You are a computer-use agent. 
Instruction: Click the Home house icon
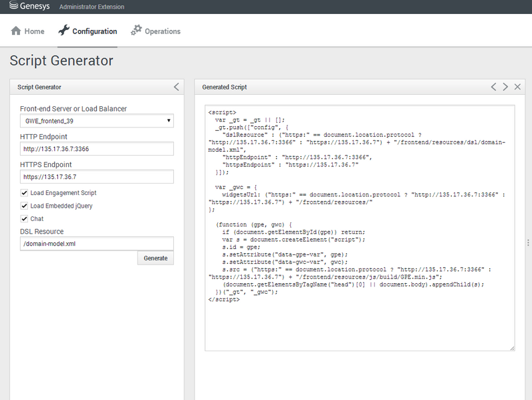16,31
